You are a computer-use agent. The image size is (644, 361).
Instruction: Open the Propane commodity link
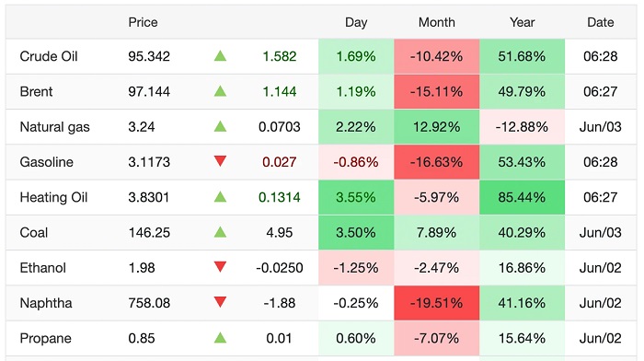pyautogui.click(x=46, y=338)
